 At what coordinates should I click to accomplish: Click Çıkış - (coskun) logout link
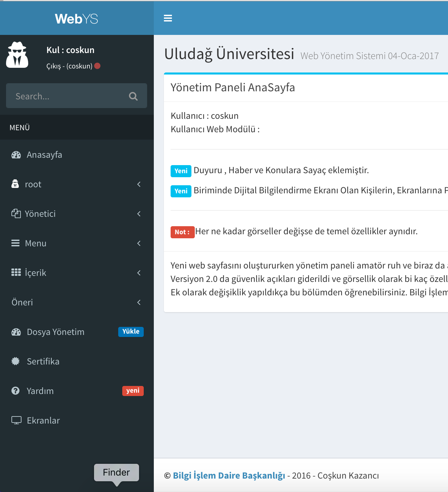click(69, 66)
